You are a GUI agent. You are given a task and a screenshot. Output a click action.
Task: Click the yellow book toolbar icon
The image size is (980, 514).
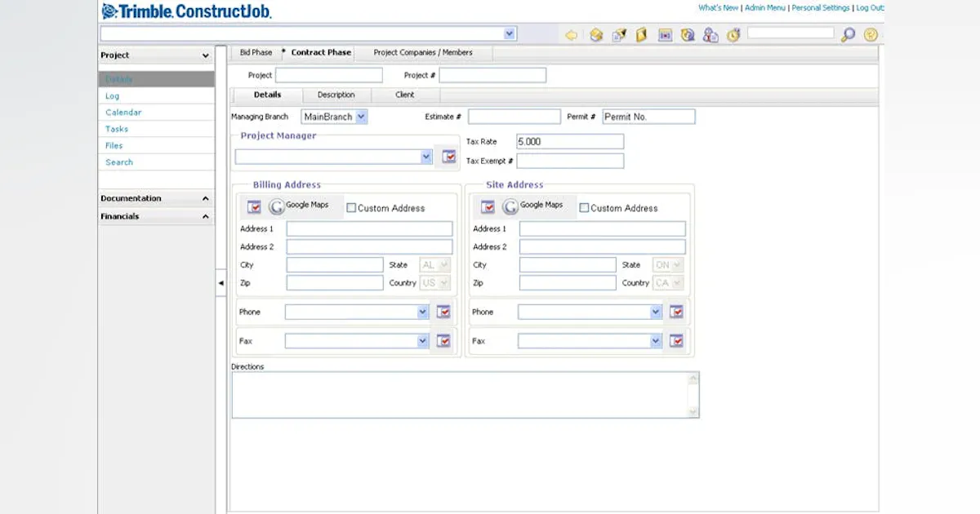tap(642, 35)
